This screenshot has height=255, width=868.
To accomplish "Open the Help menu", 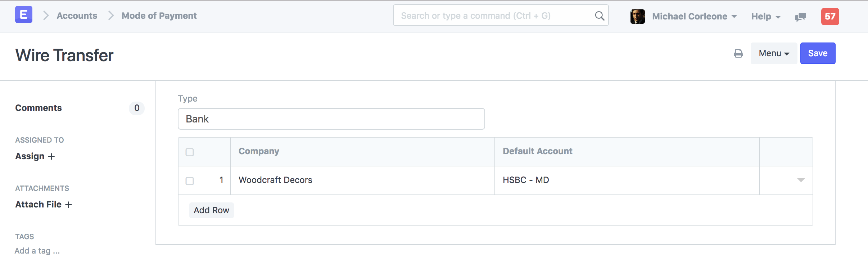I will click(x=766, y=17).
